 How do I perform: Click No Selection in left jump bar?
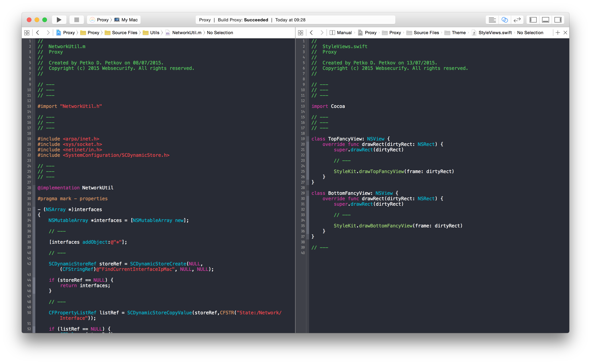point(220,33)
